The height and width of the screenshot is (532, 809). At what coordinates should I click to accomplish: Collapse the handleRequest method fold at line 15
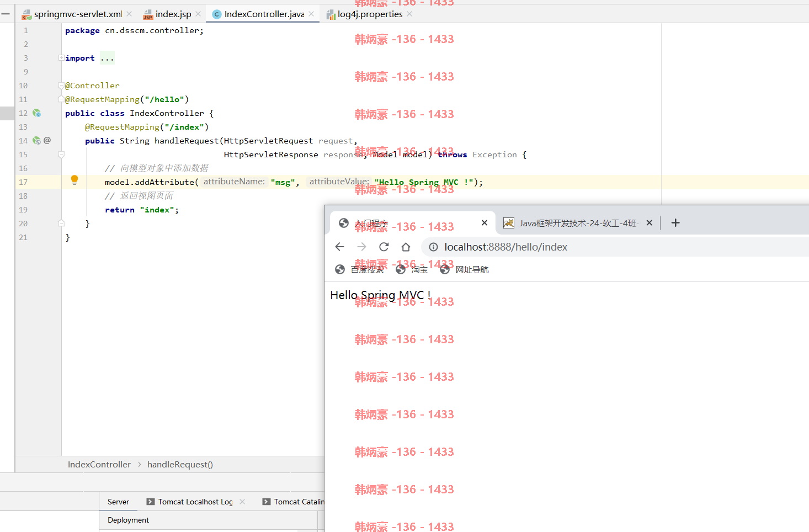[61, 155]
